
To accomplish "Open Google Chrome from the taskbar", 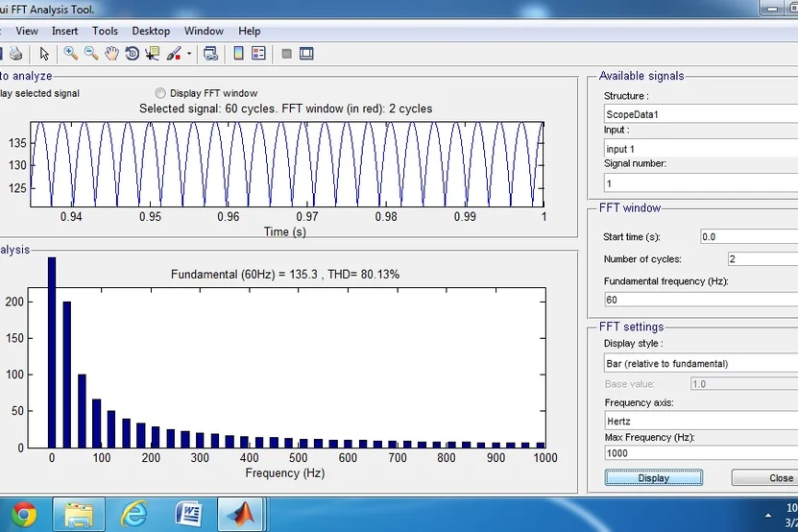I will coord(23,516).
